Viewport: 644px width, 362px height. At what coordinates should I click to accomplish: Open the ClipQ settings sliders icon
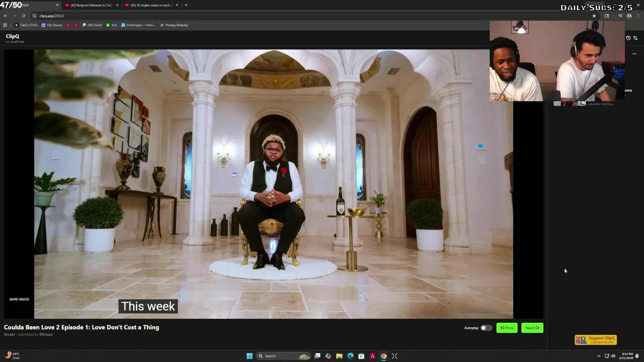pos(635,38)
